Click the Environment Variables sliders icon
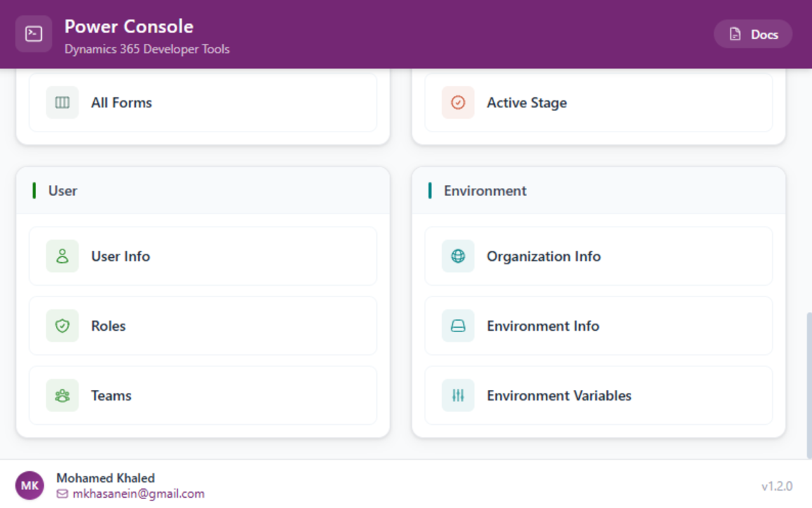 pos(458,396)
